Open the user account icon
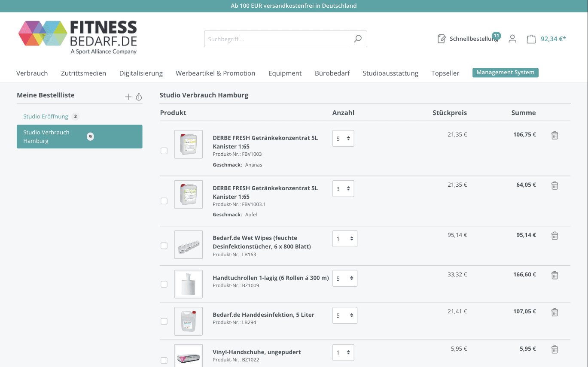Image resolution: width=588 pixels, height=367 pixels. coord(512,39)
